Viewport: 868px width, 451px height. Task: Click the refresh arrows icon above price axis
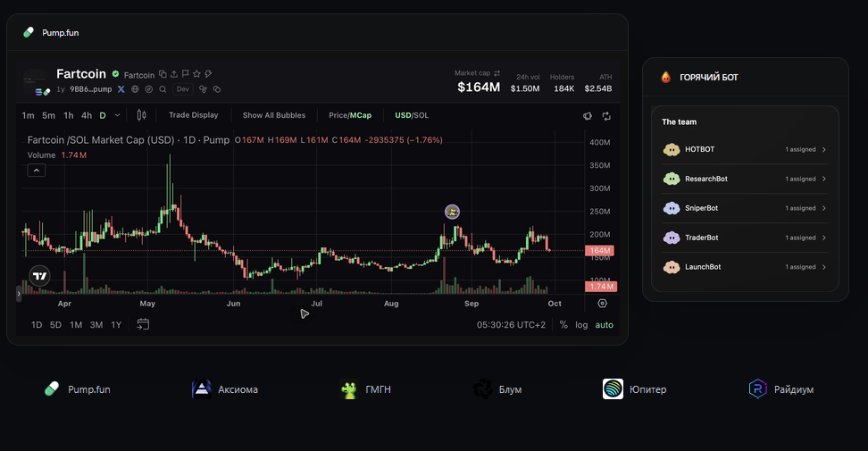coord(606,116)
